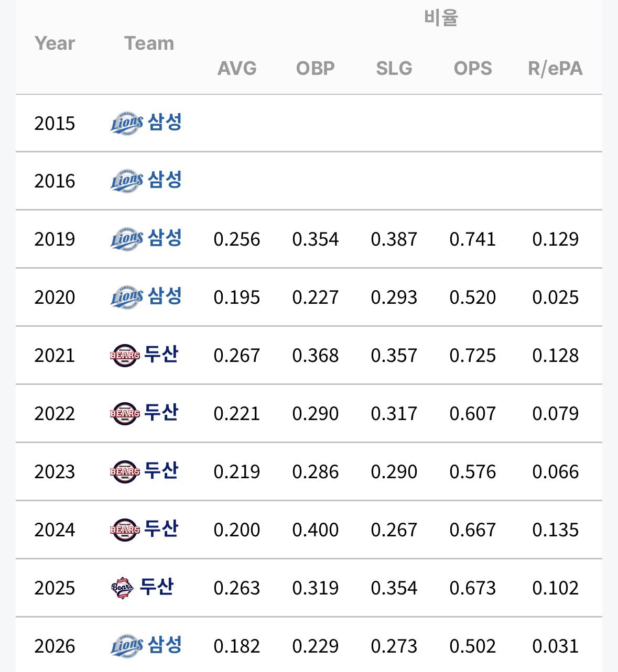The image size is (618, 672).
Task: Select the 2021 OPS value 0.725
Action: tap(473, 356)
